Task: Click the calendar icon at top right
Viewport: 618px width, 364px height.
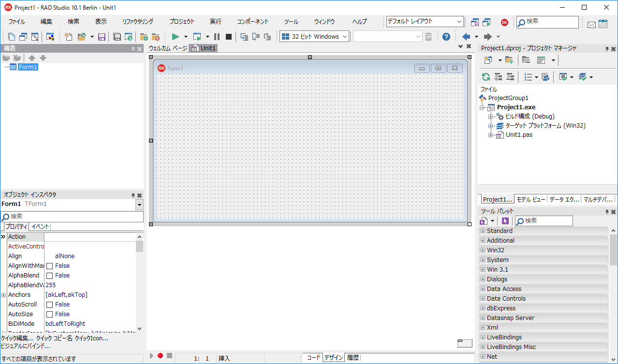Action: 603,23
